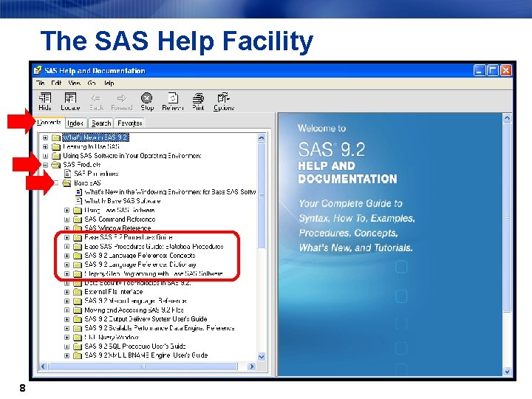Select the SAS Procedures document icon
Viewport: 532px width, 399px height.
pyautogui.click(x=67, y=174)
